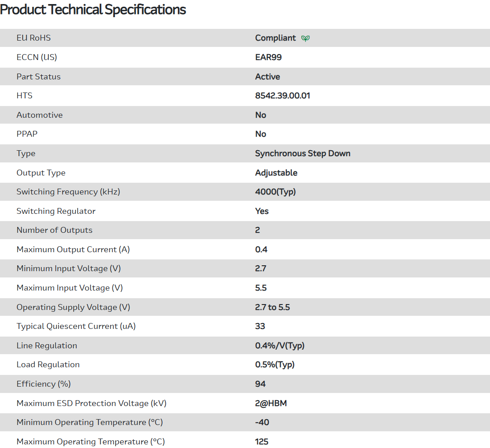Click the PPAP row label
The image size is (490, 448).
pos(27,134)
